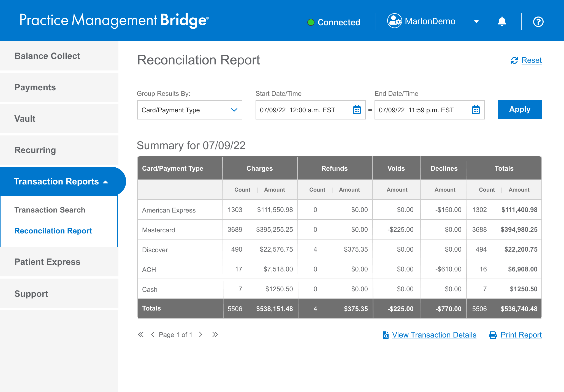Expand the MarlonDemo account dropdown arrow
The image size is (564, 392).
[476, 21]
